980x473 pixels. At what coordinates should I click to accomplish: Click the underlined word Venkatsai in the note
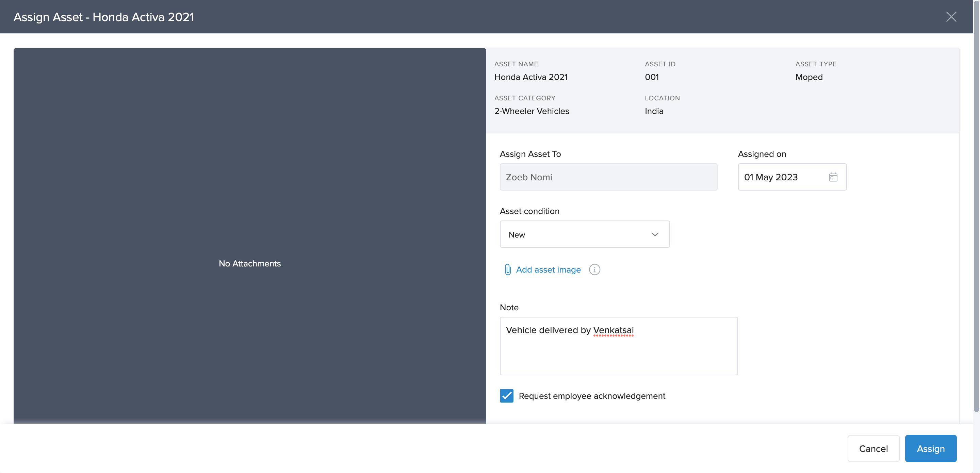(613, 330)
